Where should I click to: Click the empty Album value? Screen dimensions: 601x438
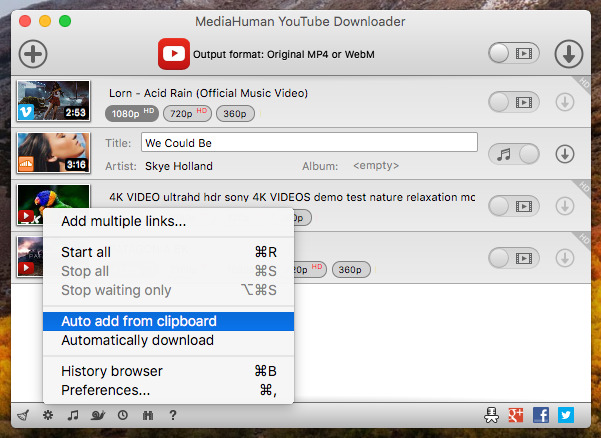[376, 166]
